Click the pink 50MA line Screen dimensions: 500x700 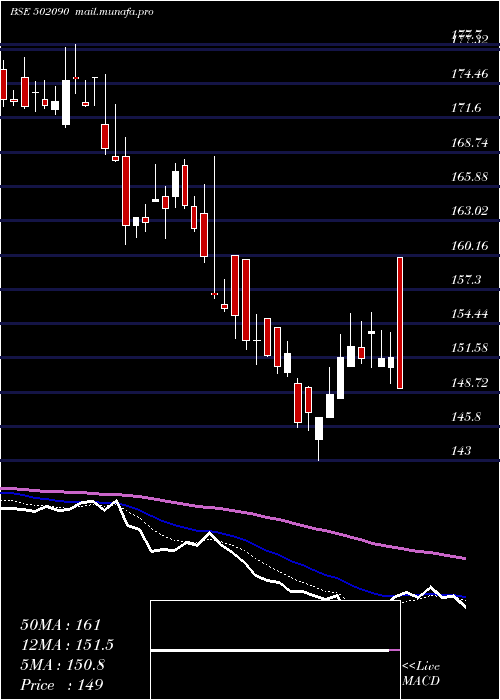[x=232, y=510]
